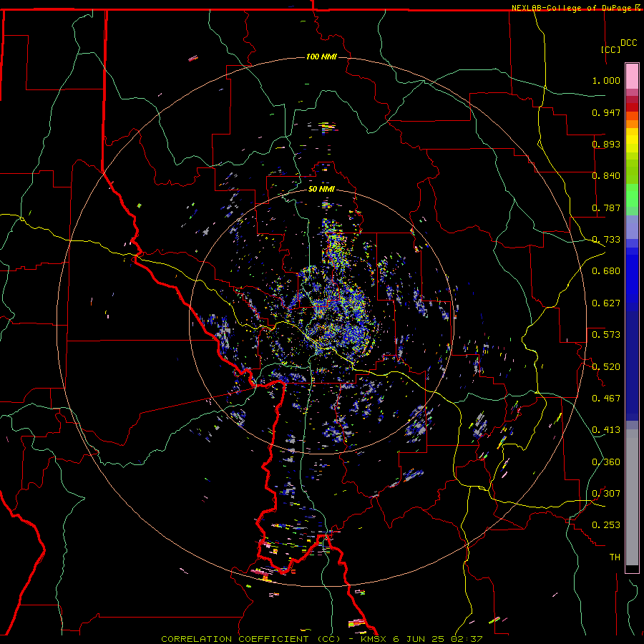Pick the gray segment of the color bar
Viewport: 644px width, 644px height.
632,497
